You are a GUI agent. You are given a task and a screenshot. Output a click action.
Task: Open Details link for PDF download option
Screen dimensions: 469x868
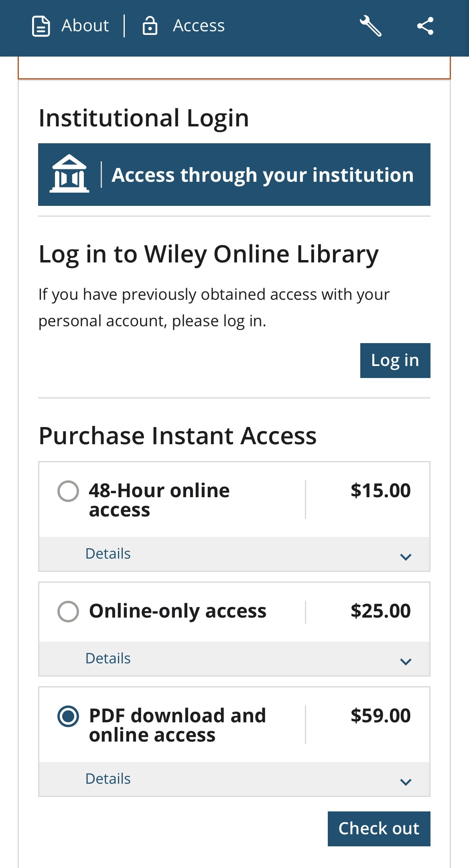click(x=108, y=779)
